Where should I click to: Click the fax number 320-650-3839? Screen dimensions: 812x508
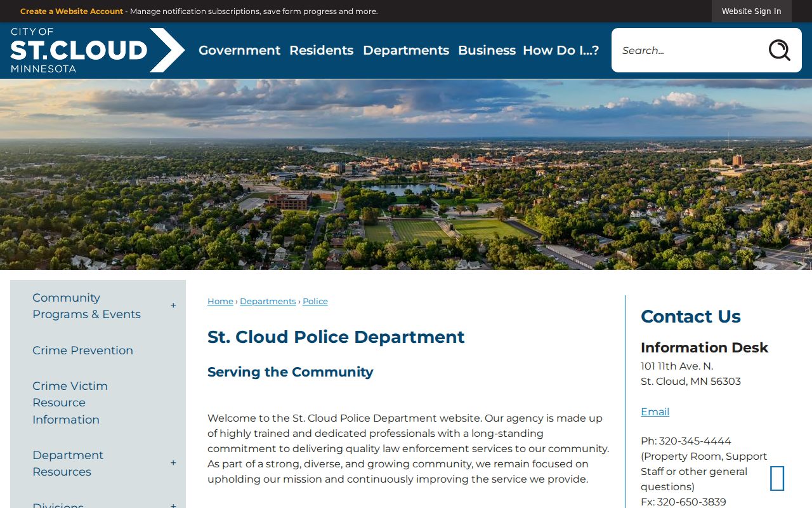[691, 502]
